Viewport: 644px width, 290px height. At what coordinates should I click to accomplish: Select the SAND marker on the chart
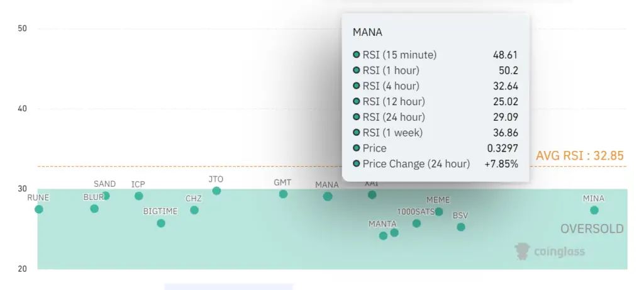106,196
